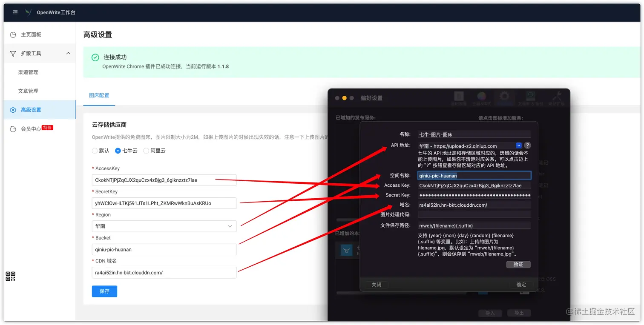
Task: Open 会员中心 in the sidebar
Action: (31, 129)
